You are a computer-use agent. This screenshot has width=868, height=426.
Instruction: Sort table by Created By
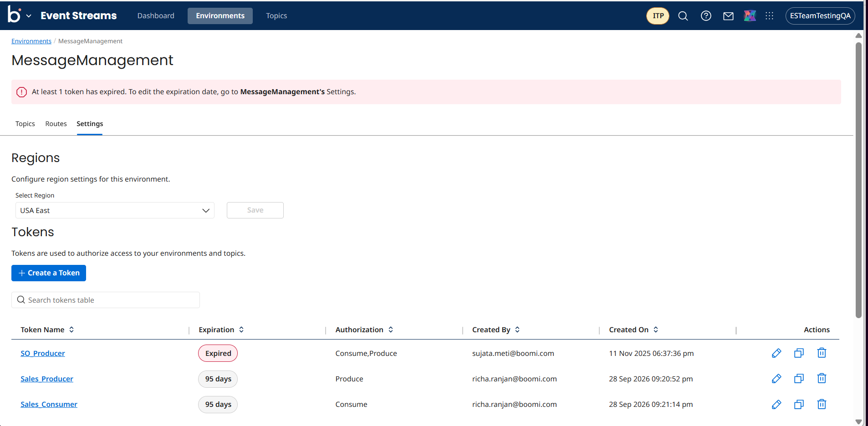tap(517, 330)
